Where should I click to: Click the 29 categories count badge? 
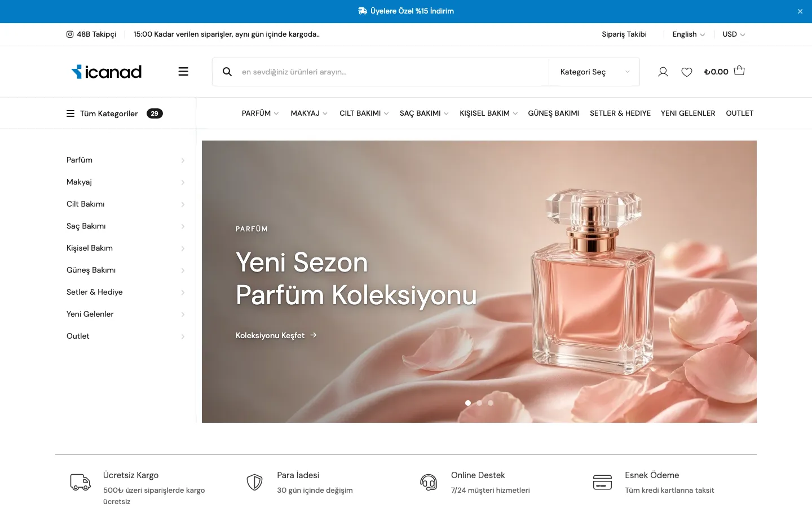(x=155, y=113)
